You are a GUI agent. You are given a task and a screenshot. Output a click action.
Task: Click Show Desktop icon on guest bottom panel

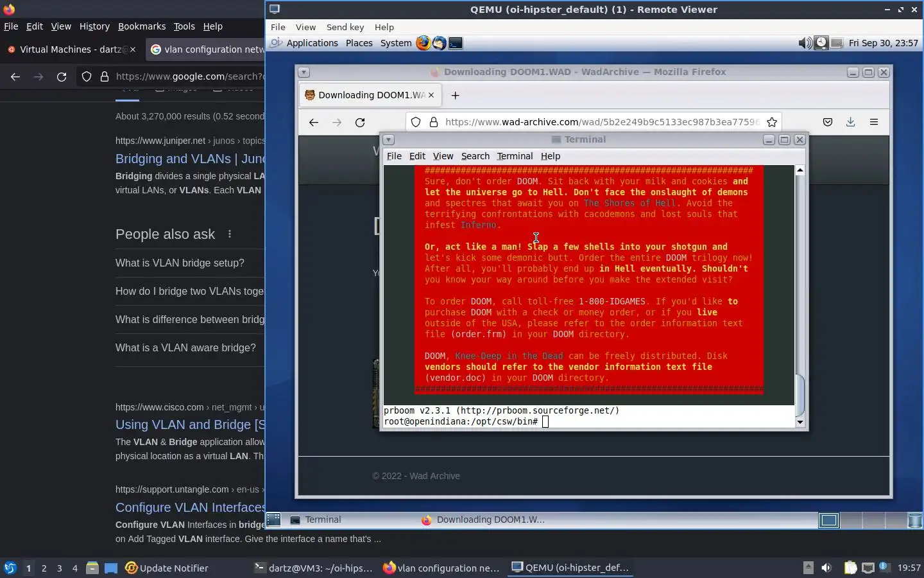274,520
